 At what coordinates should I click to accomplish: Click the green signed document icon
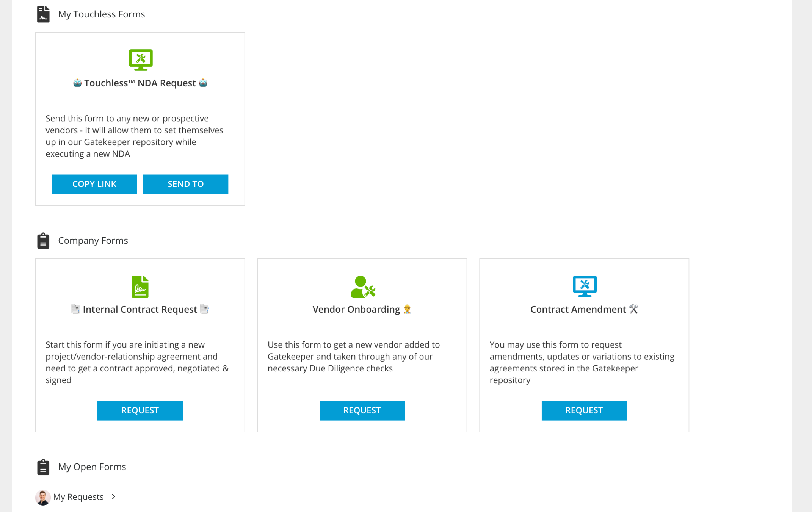click(x=140, y=286)
